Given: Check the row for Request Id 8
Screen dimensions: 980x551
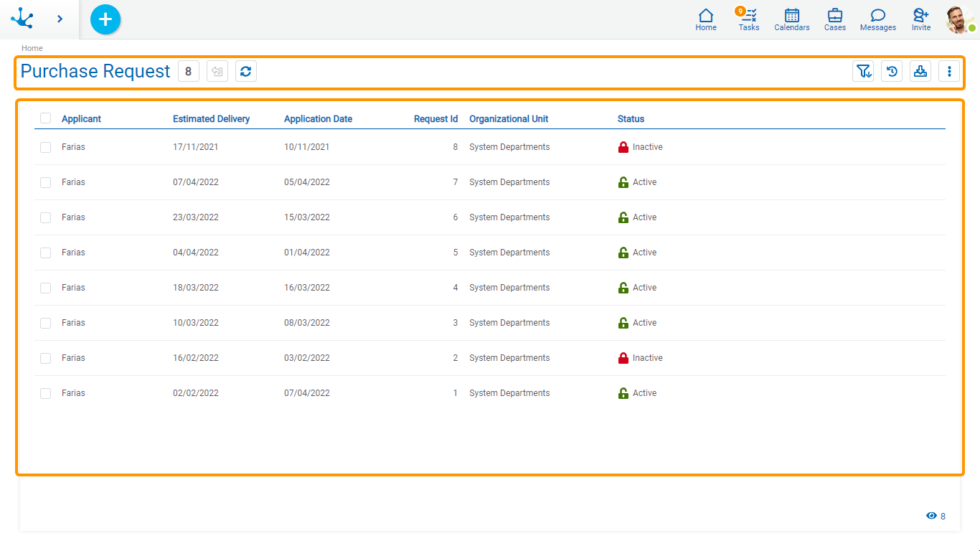Looking at the screenshot, I should 46,147.
